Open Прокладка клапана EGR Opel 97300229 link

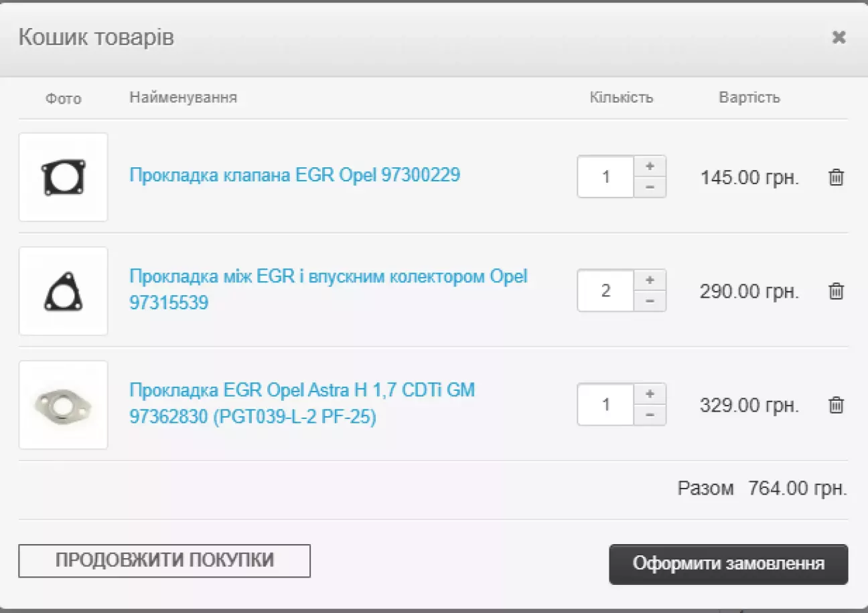coord(295,175)
